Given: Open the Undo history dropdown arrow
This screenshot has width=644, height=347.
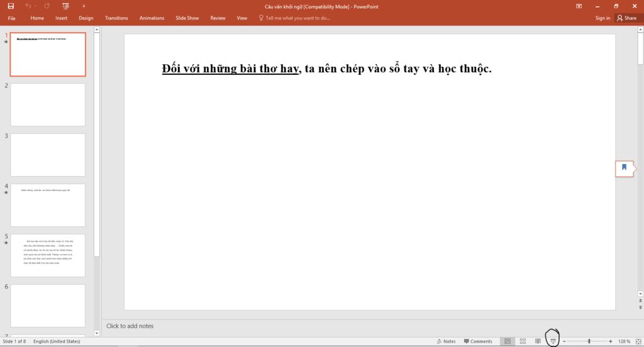Looking at the screenshot, I should coord(35,6).
